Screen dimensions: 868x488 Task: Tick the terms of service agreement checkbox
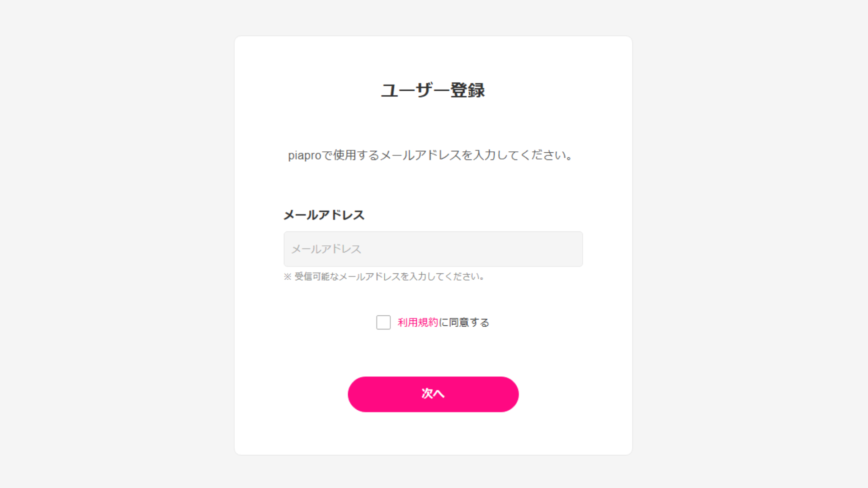pos(383,322)
